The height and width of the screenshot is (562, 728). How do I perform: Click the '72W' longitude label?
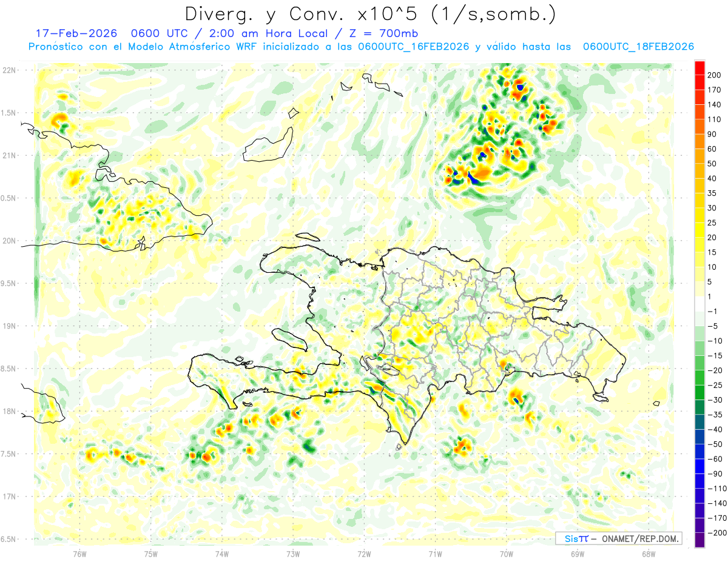(364, 553)
